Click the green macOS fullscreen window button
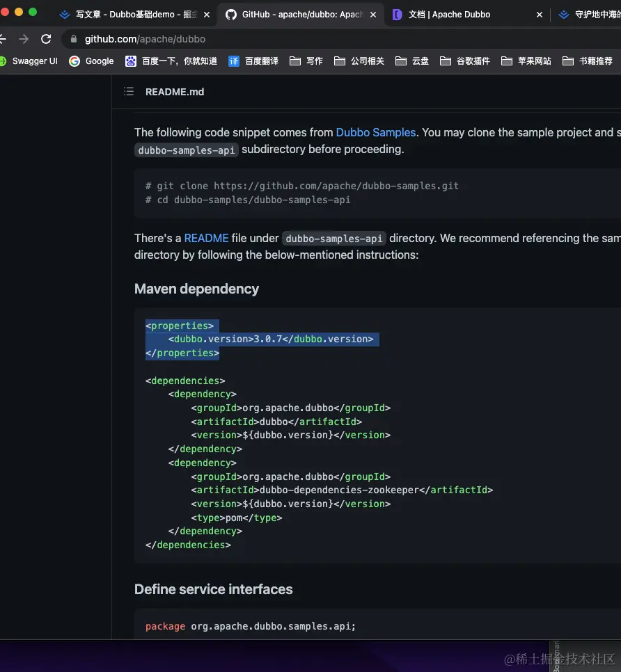The height and width of the screenshot is (672, 621). click(x=33, y=12)
